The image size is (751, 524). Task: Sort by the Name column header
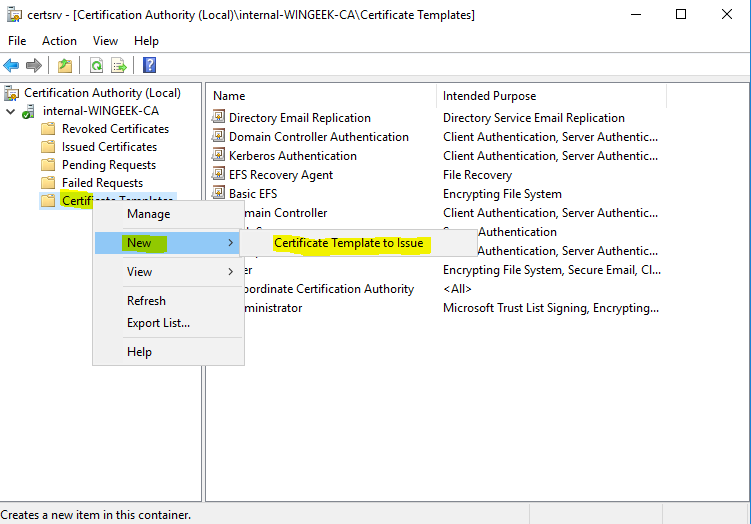pyautogui.click(x=229, y=96)
